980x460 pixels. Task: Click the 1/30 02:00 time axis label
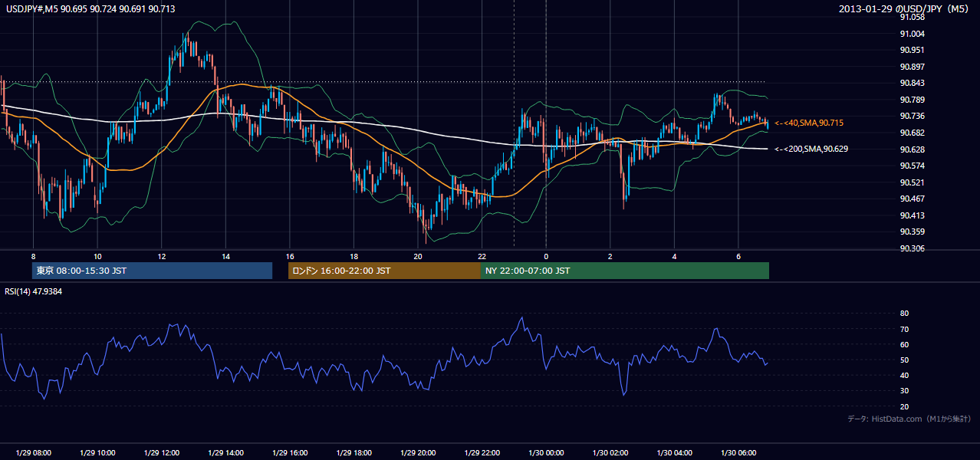(610, 453)
